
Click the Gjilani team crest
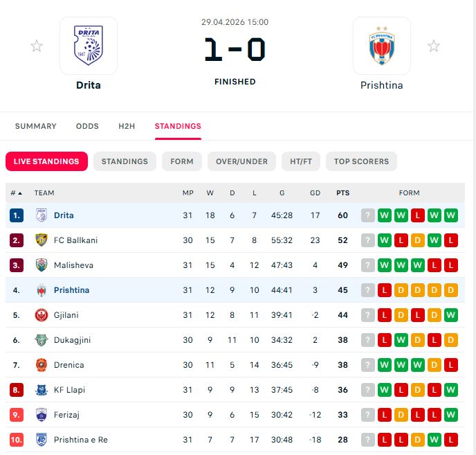point(42,315)
